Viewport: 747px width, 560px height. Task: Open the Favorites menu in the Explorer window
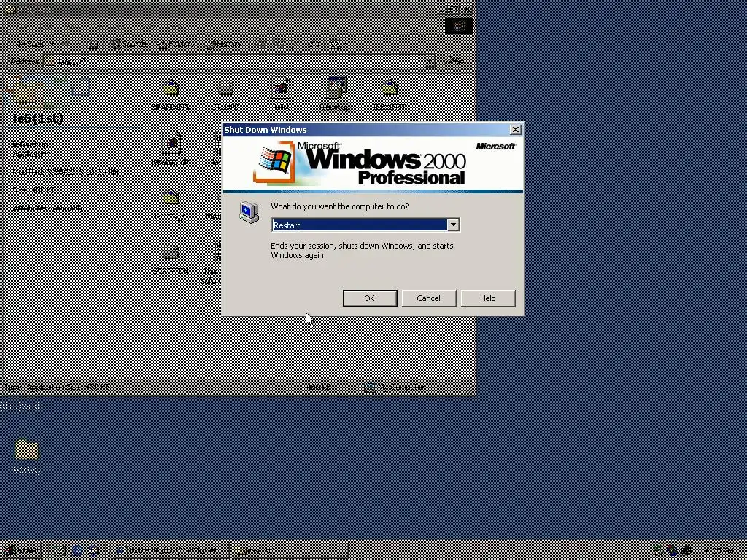(108, 26)
